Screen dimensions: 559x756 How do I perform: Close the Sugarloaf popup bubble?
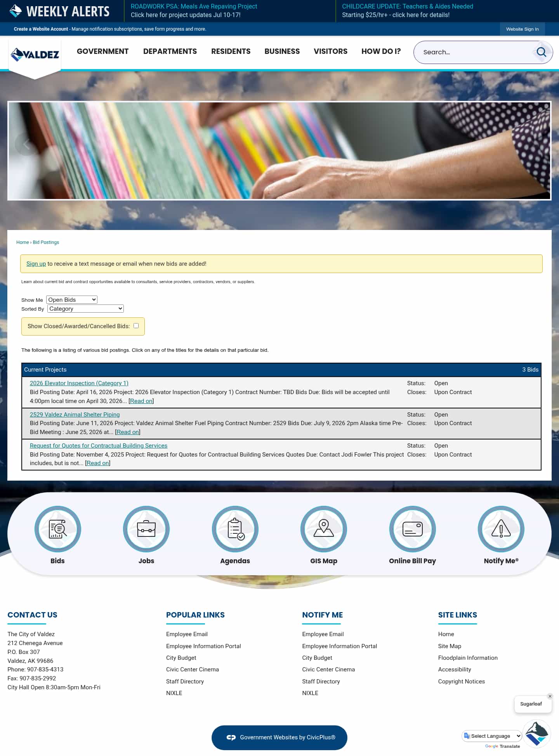click(x=550, y=696)
